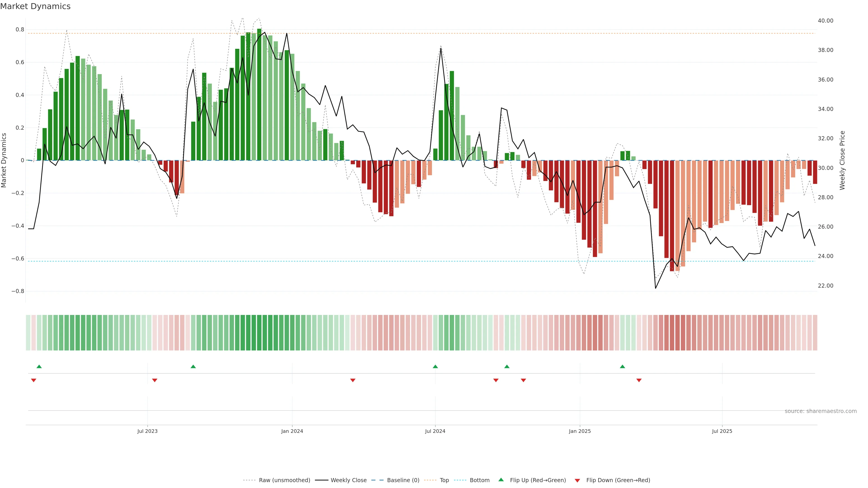The image size is (868, 488).
Task: Click the Flip Up green triangle legend icon
Action: (x=501, y=480)
